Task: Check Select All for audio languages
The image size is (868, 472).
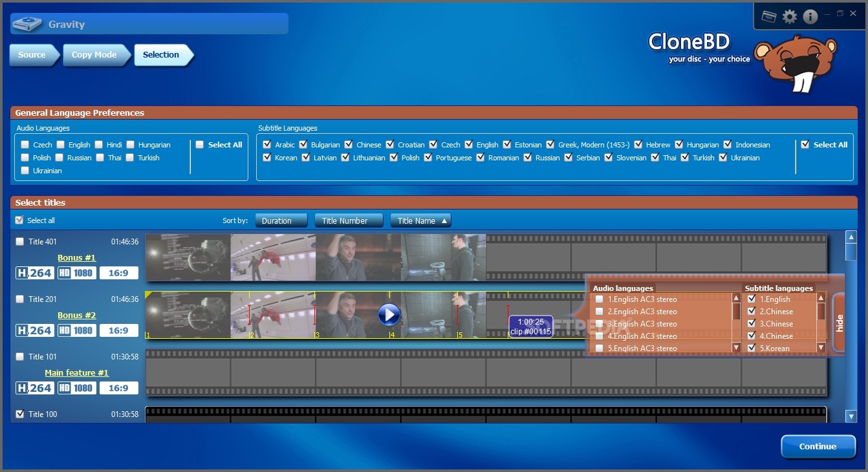Action: pyautogui.click(x=200, y=145)
